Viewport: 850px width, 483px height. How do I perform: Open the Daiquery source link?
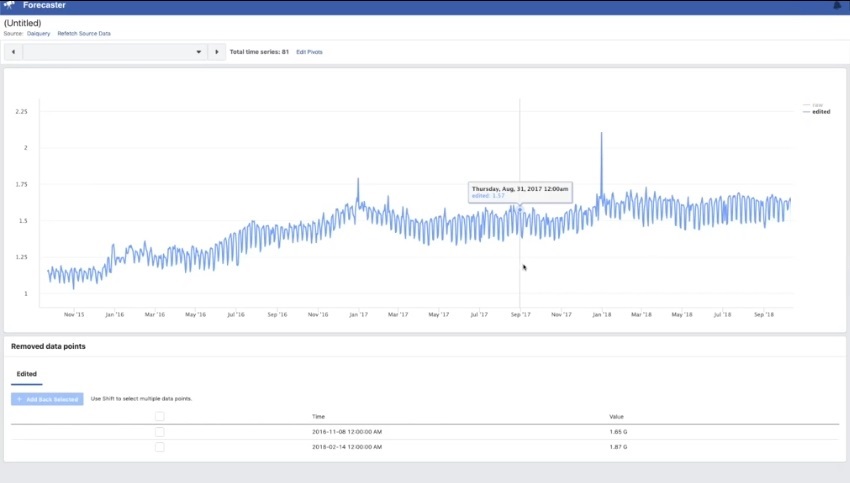click(39, 33)
